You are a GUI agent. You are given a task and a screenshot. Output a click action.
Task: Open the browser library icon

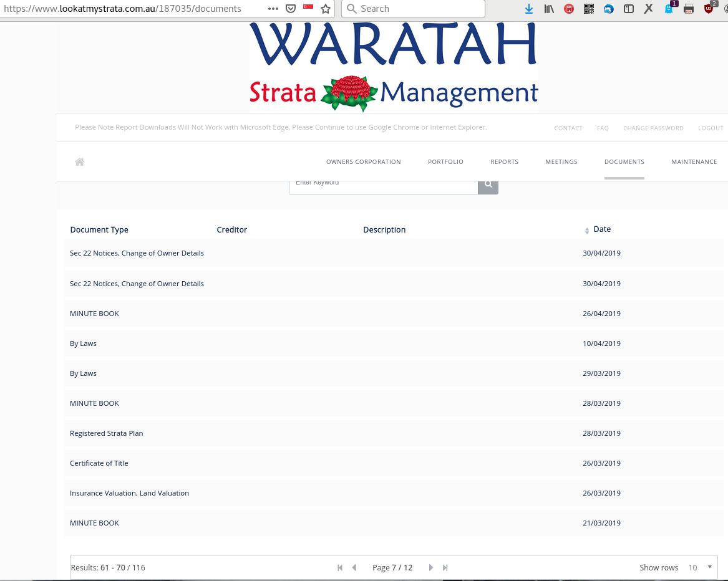point(549,8)
